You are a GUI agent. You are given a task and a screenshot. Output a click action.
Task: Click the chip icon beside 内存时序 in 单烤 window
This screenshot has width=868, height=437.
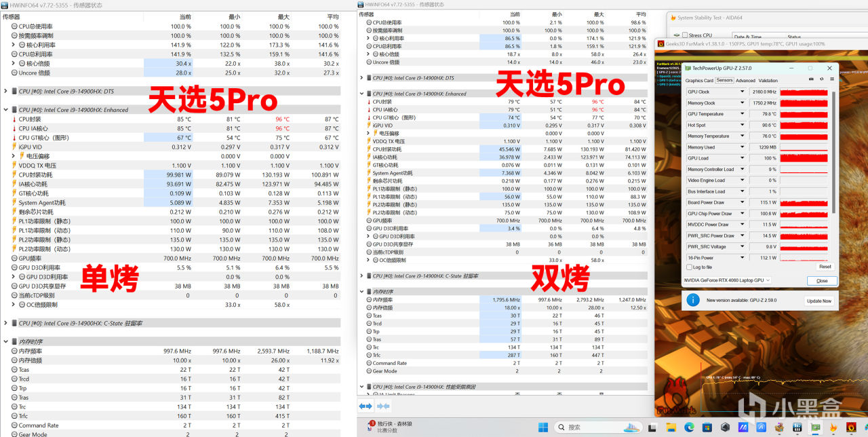pyautogui.click(x=14, y=342)
